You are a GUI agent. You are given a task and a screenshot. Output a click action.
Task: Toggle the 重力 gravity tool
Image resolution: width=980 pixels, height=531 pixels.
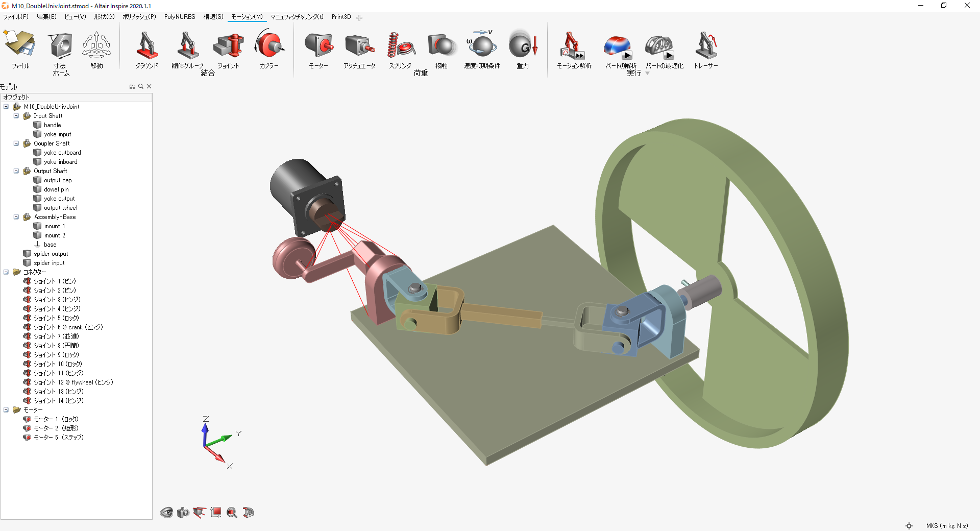(523, 44)
